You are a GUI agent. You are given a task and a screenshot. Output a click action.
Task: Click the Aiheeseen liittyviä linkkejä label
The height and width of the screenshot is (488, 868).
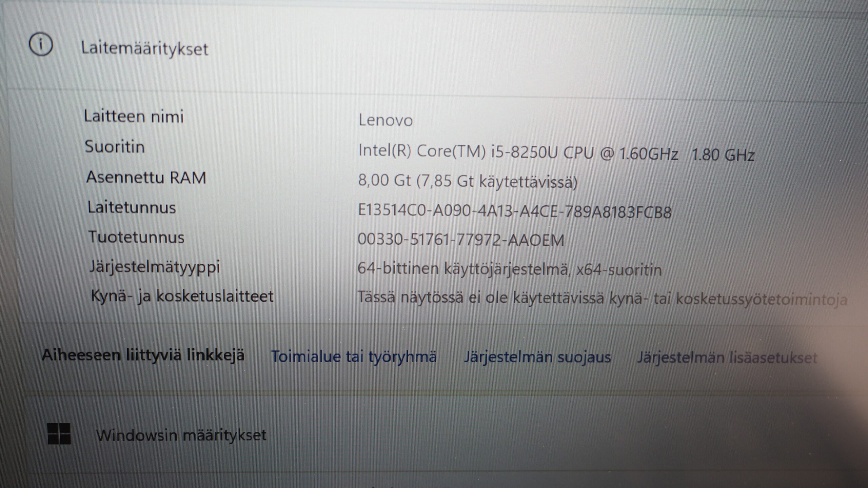(143, 355)
